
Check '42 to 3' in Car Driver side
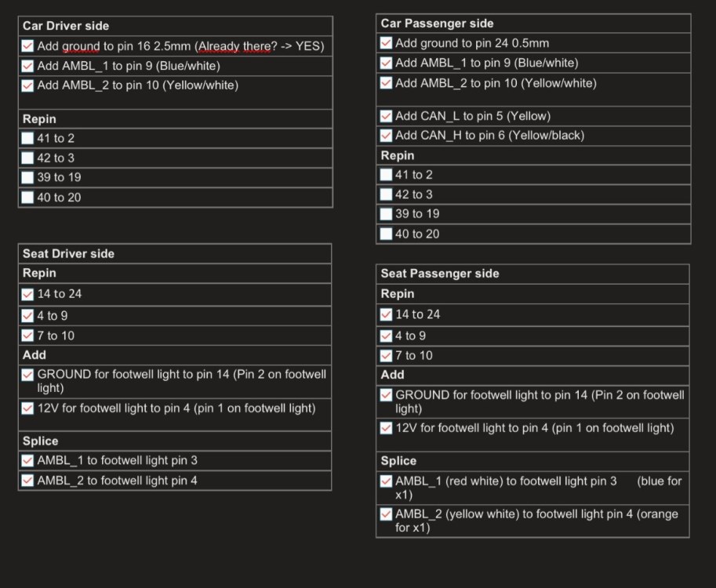(x=28, y=158)
